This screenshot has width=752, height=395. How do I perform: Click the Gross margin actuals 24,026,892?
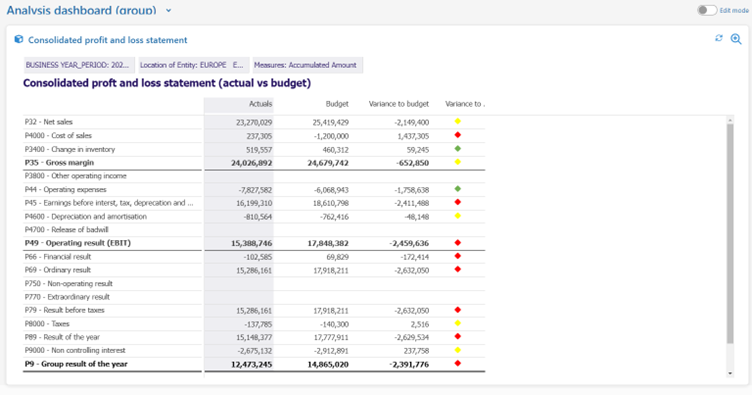(x=251, y=163)
